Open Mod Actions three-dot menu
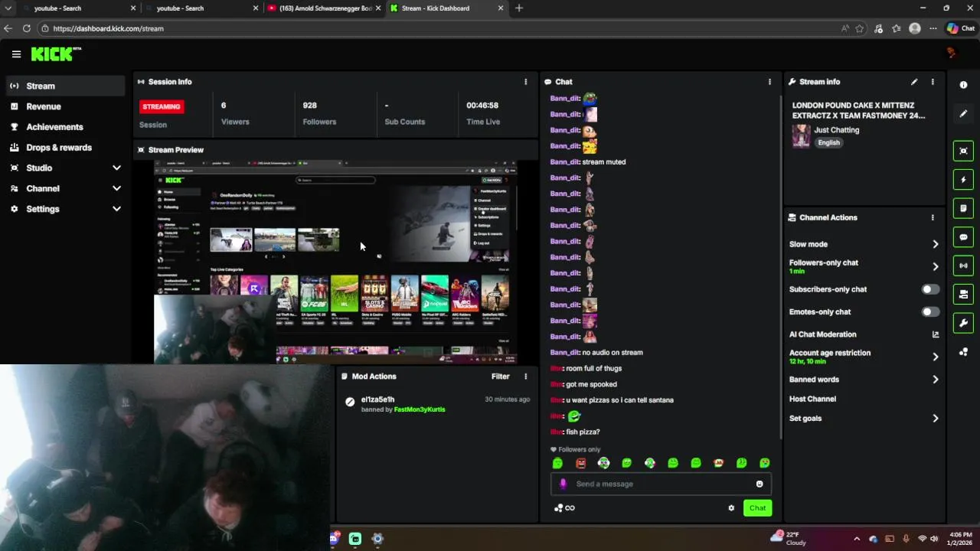980x551 pixels. tap(525, 377)
